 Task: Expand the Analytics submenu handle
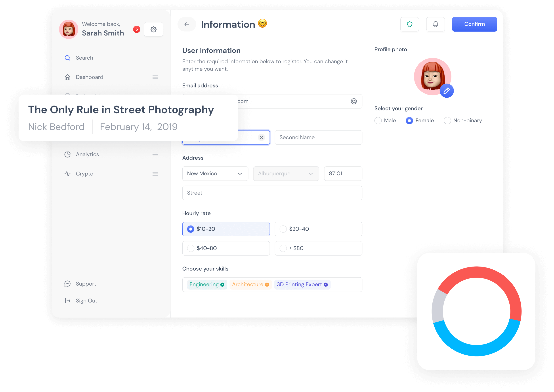[x=155, y=155]
